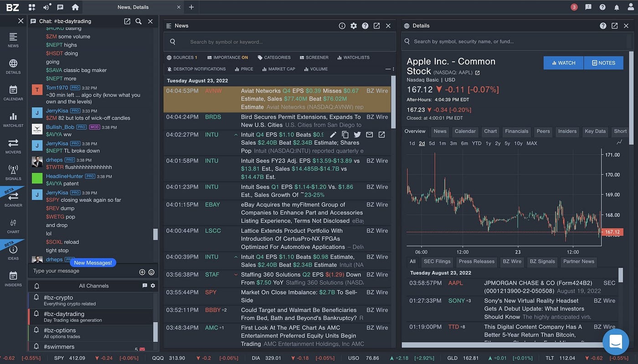638x364 pixels.
Task: Open the Categories filter dropdown
Action: tap(274, 57)
